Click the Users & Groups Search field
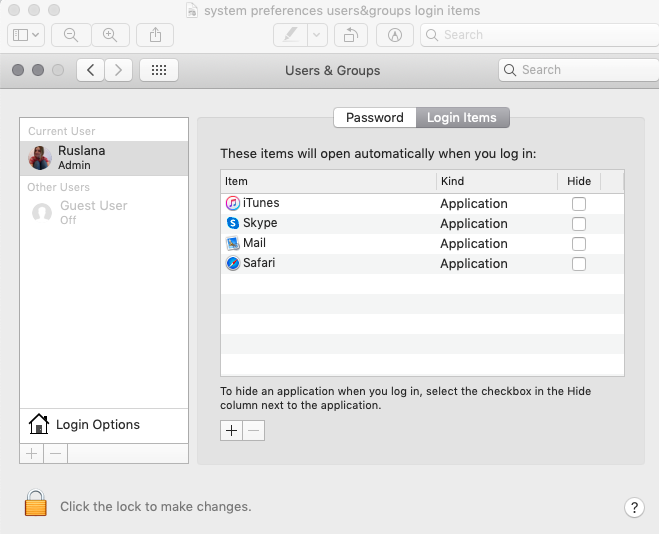 tap(579, 70)
